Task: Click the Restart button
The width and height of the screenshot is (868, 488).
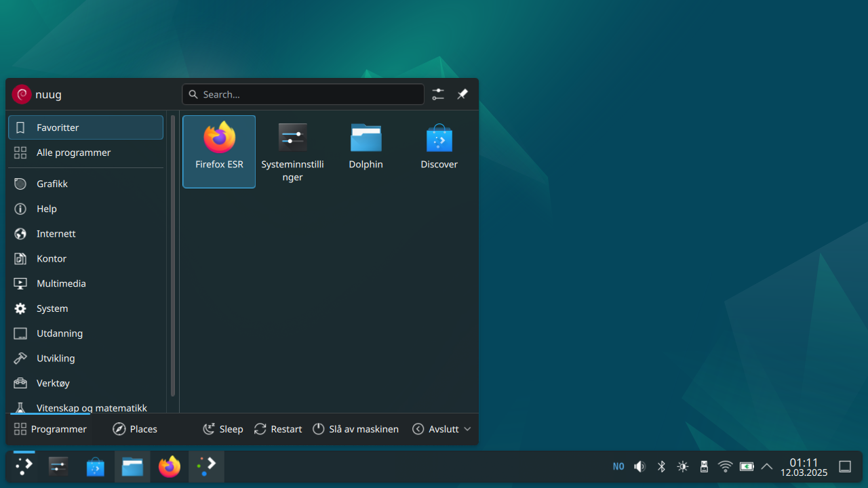Action: pos(278,429)
